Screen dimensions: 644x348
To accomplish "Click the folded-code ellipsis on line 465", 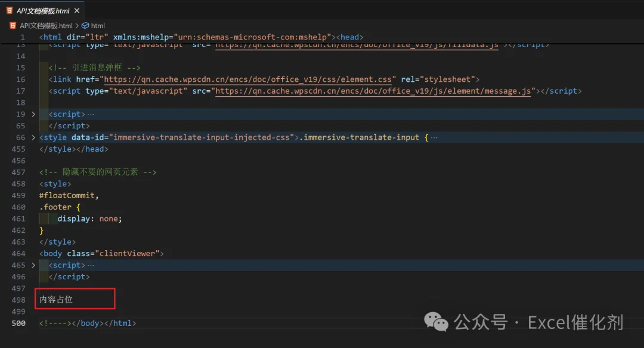I will [x=91, y=265].
